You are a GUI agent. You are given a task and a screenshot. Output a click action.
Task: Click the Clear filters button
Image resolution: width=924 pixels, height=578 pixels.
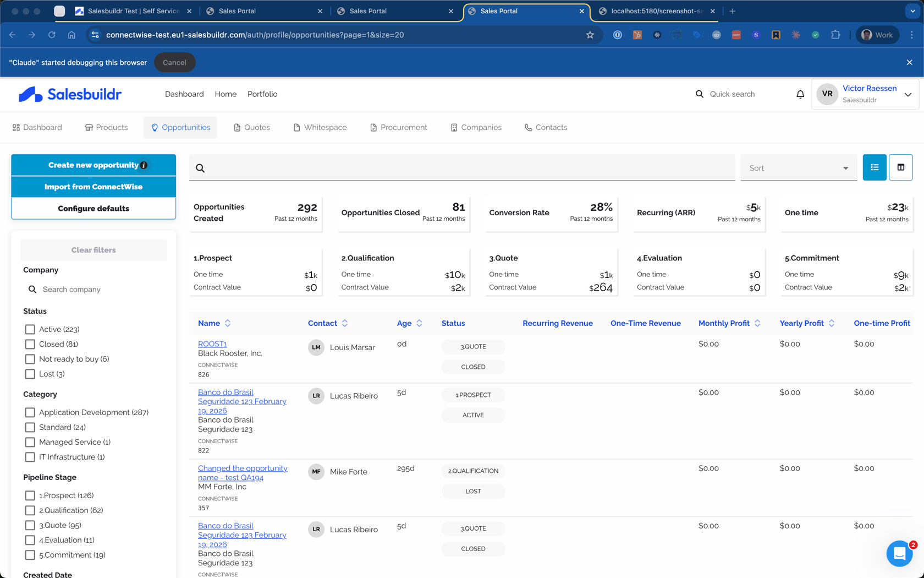tap(94, 250)
